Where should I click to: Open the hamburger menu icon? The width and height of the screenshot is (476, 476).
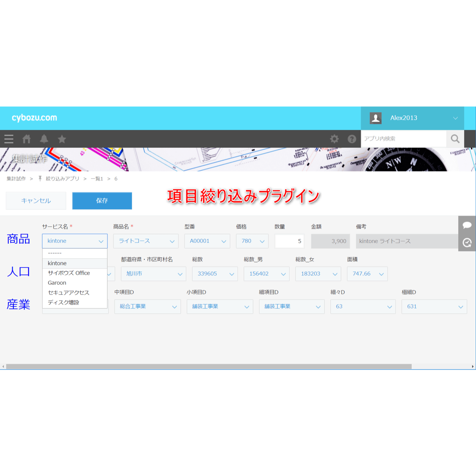9,139
